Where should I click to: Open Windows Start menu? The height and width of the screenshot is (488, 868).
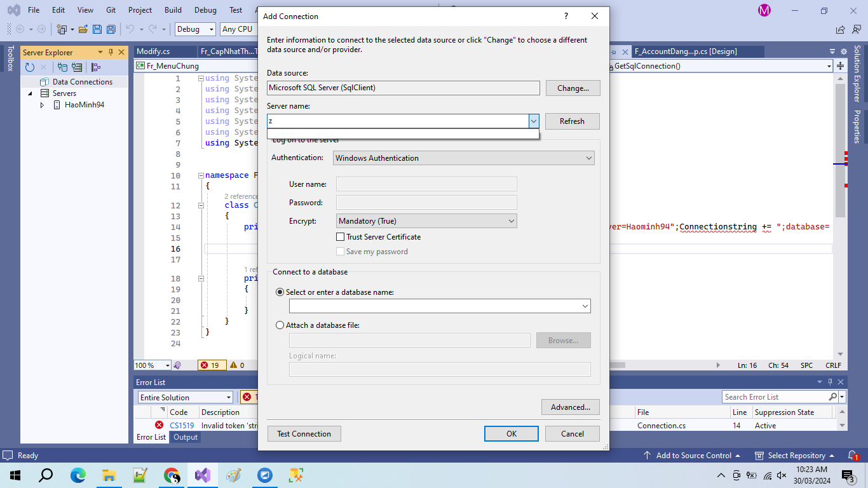click(15, 475)
